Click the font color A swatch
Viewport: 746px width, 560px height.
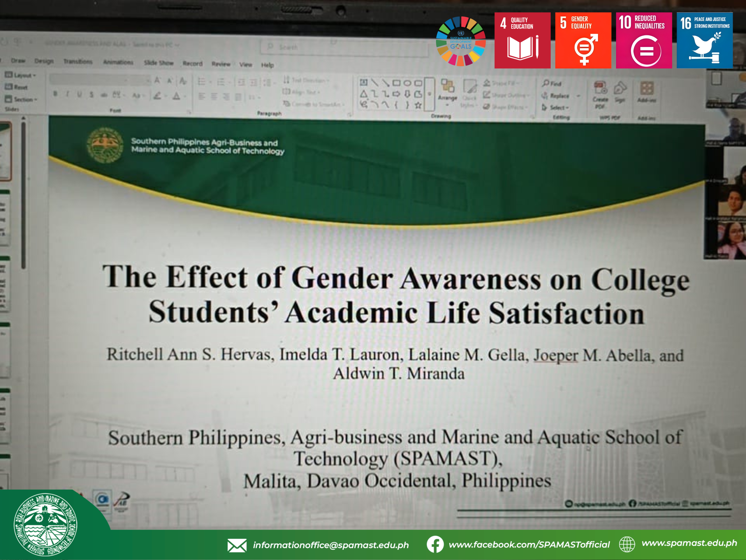(x=176, y=96)
